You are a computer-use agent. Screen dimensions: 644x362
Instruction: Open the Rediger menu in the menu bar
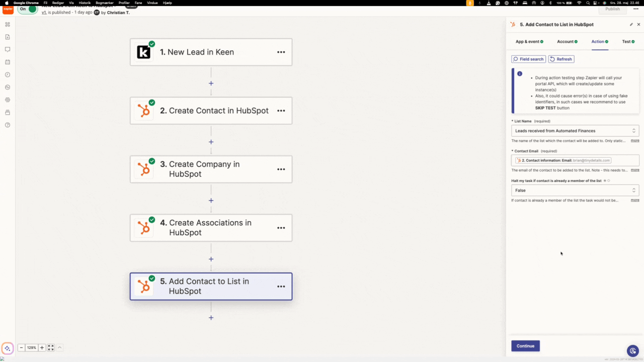pos(58,3)
